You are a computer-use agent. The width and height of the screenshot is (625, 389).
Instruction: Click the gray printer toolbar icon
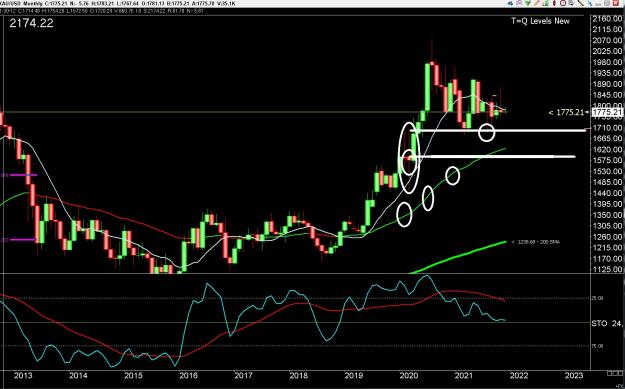571,3
